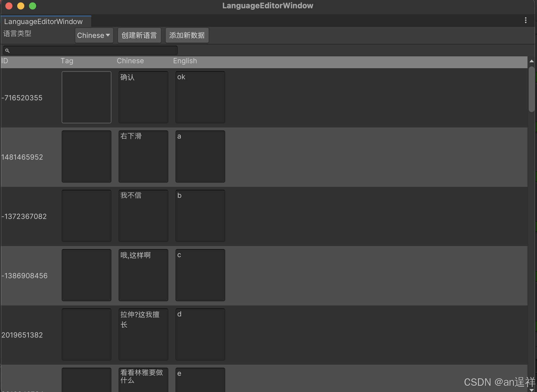
Task: Click the scrollbar down arrow icon
Action: [x=532, y=389]
